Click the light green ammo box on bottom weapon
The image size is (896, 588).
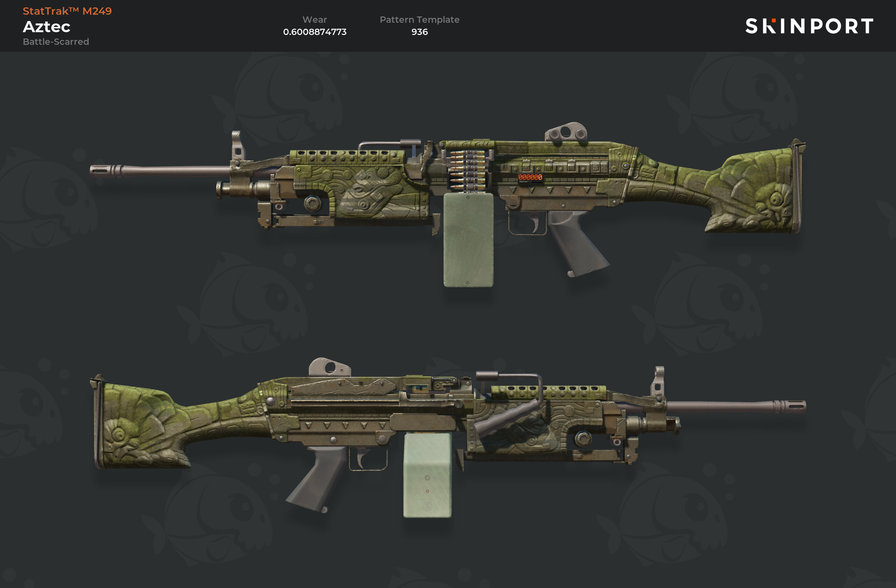[427, 475]
